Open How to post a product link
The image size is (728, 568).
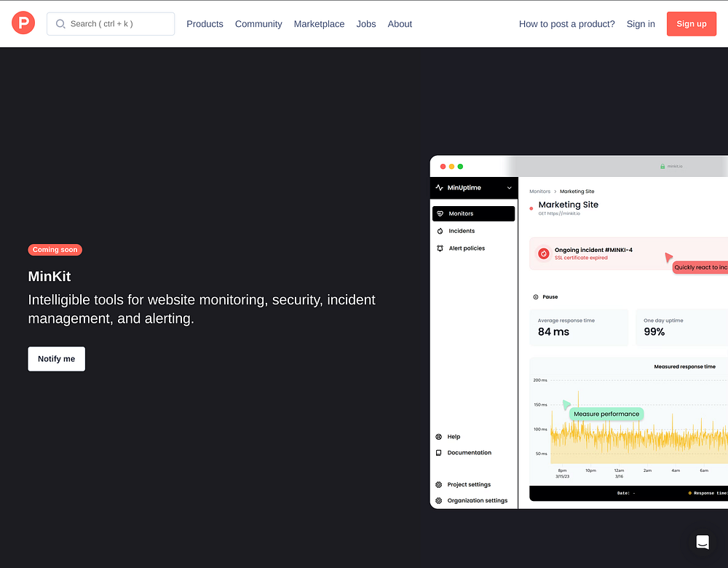click(x=566, y=24)
